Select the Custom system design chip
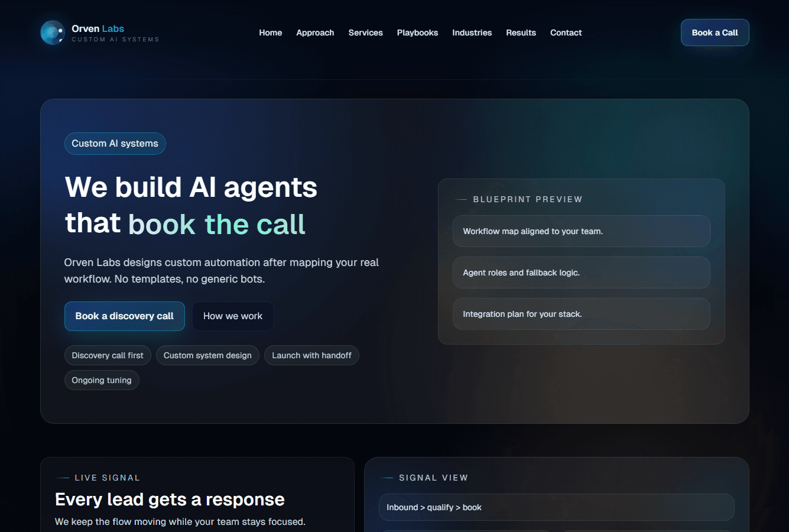 point(207,355)
